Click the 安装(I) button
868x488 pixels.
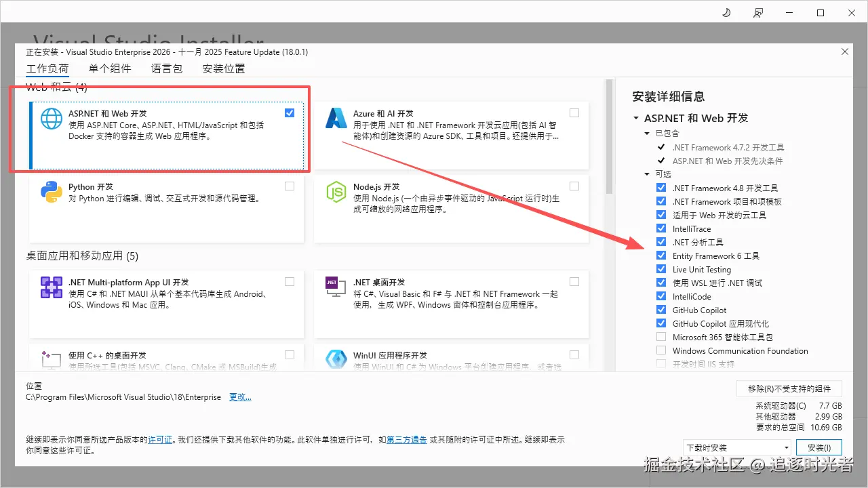click(819, 448)
